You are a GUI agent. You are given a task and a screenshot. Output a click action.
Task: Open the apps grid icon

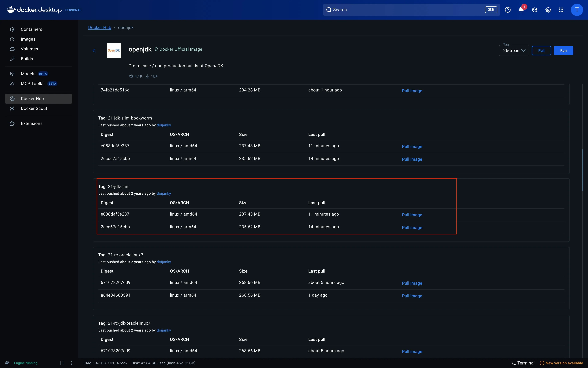click(561, 10)
